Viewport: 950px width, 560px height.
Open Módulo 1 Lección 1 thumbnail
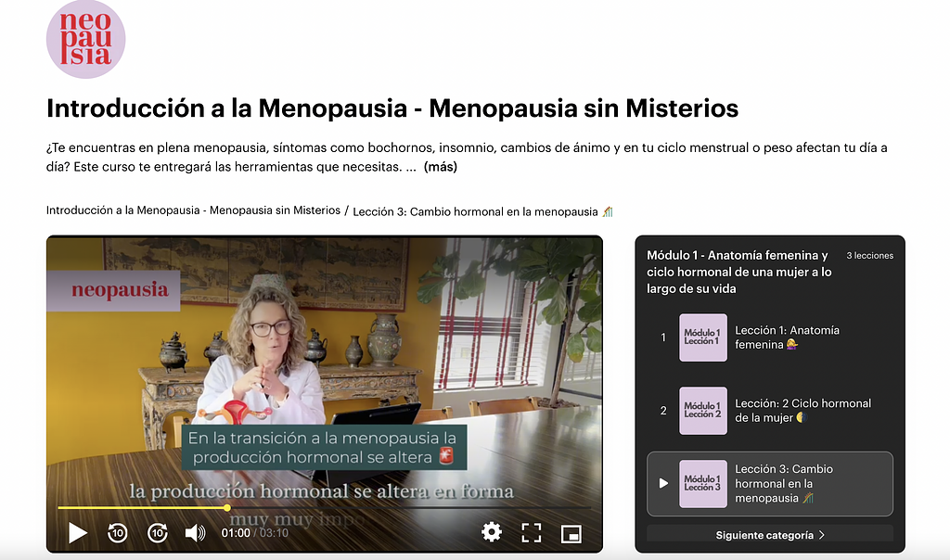pyautogui.click(x=703, y=337)
